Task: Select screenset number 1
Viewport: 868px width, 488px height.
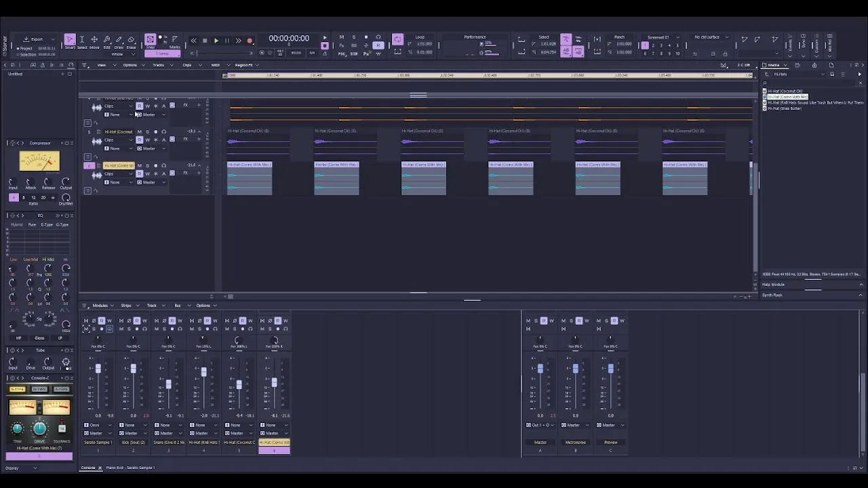Action: tap(645, 45)
